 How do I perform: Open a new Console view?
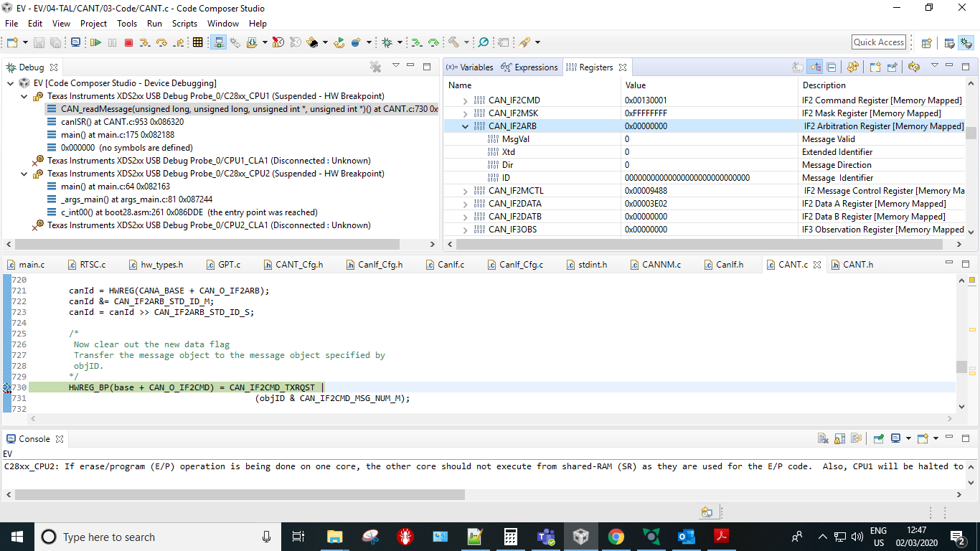click(x=923, y=438)
